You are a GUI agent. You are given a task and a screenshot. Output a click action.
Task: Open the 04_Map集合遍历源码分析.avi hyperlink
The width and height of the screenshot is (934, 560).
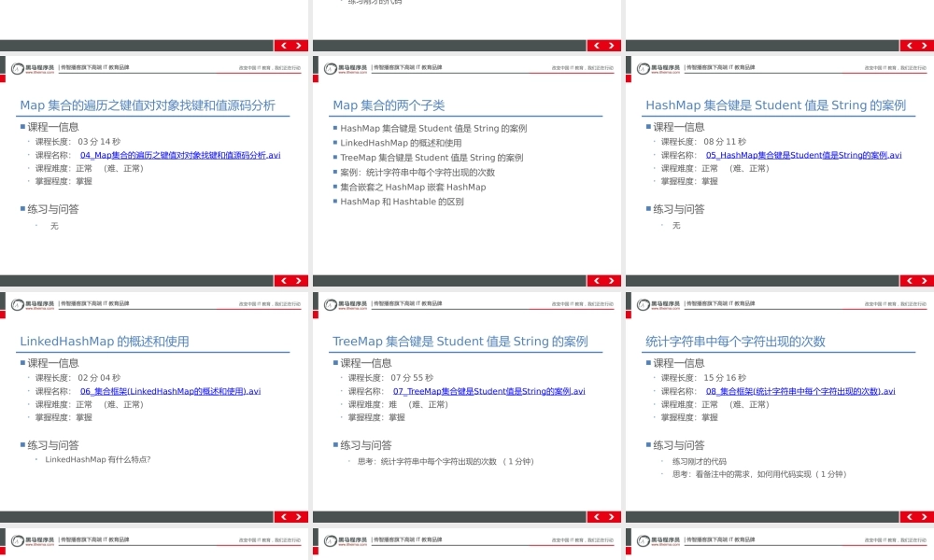(x=179, y=155)
